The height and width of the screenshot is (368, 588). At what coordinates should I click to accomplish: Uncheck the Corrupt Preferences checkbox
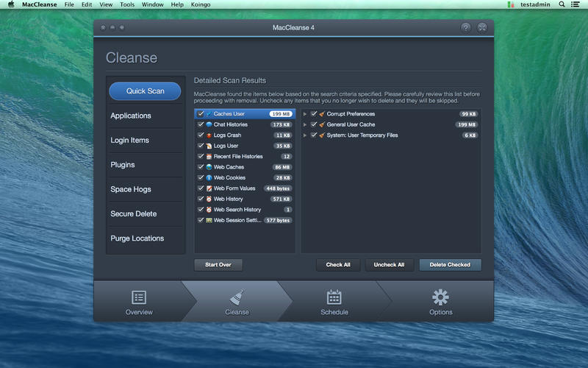314,114
